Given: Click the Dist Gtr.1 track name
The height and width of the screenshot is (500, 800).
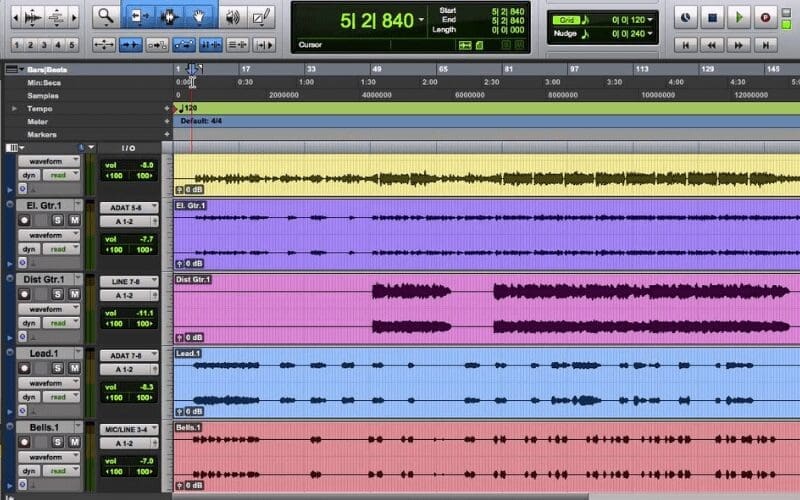Looking at the screenshot, I should (x=44, y=280).
